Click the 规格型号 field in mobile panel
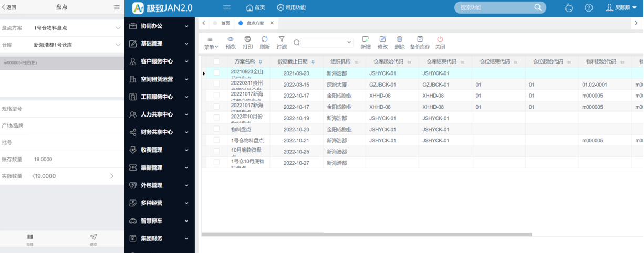The image size is (644, 253). coord(62,109)
